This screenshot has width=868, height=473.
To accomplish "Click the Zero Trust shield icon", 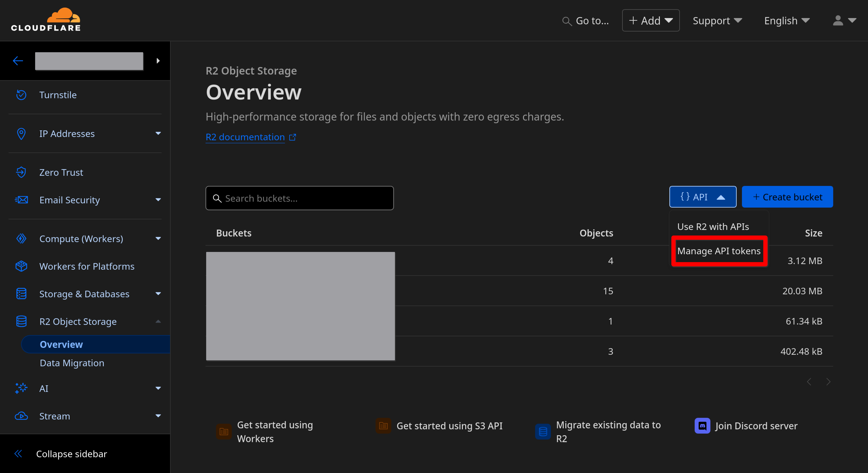I will point(21,172).
